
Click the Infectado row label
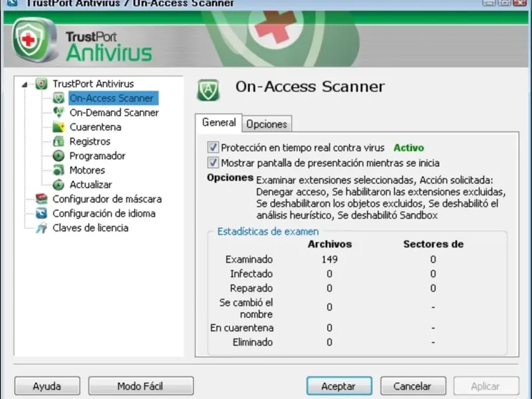[251, 273]
